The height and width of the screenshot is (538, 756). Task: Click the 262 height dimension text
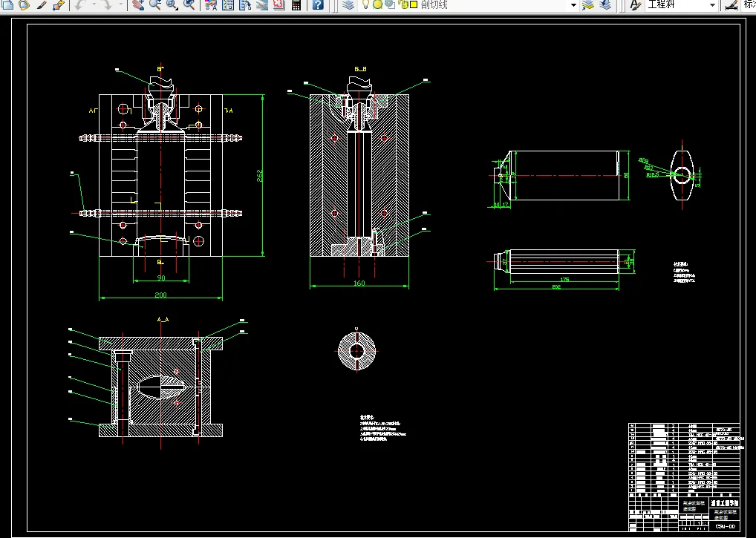coord(260,175)
